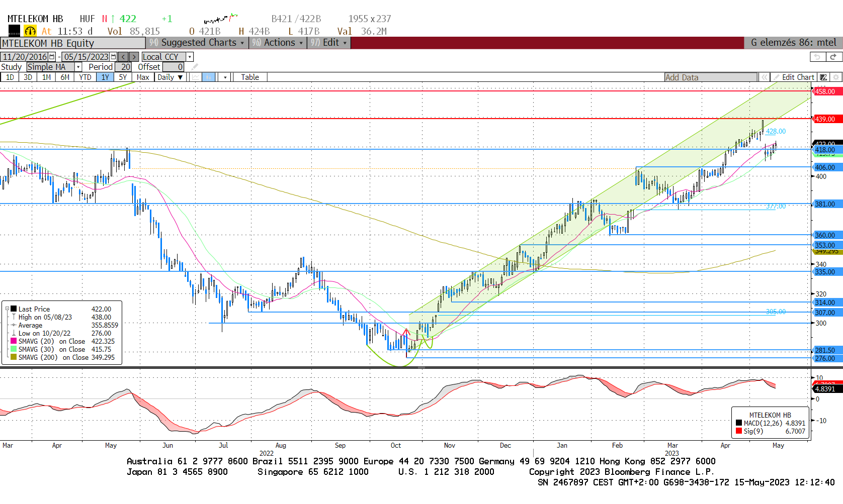Click the Sig(9) red legend swatch
Screen dimensions: 843x504
(739, 431)
